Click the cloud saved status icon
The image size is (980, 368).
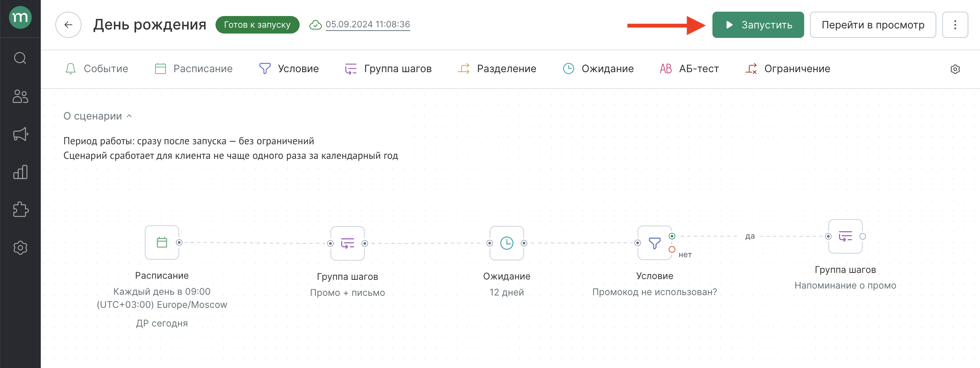click(315, 25)
